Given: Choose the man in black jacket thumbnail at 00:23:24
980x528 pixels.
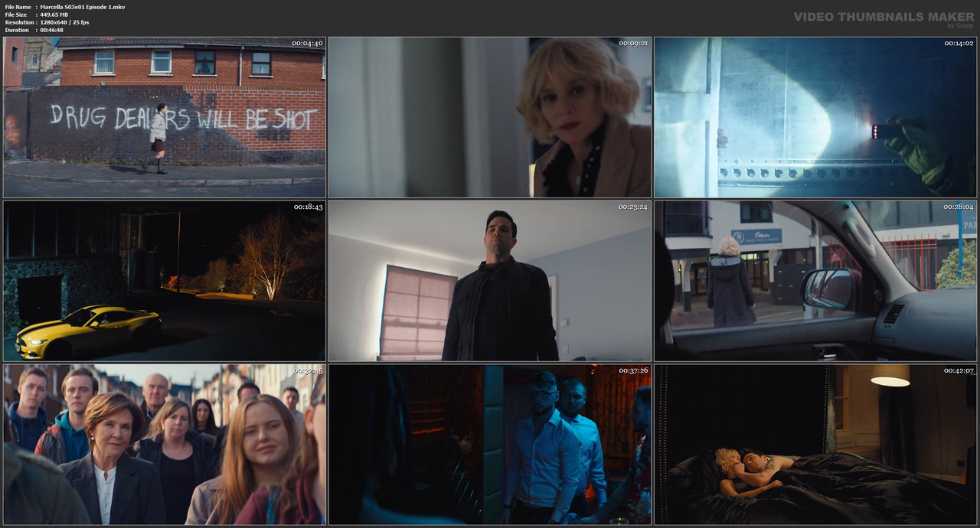Looking at the screenshot, I should [490, 281].
